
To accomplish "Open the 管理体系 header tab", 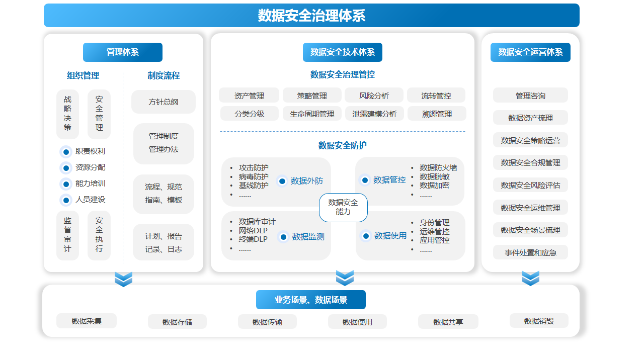I will click(123, 52).
